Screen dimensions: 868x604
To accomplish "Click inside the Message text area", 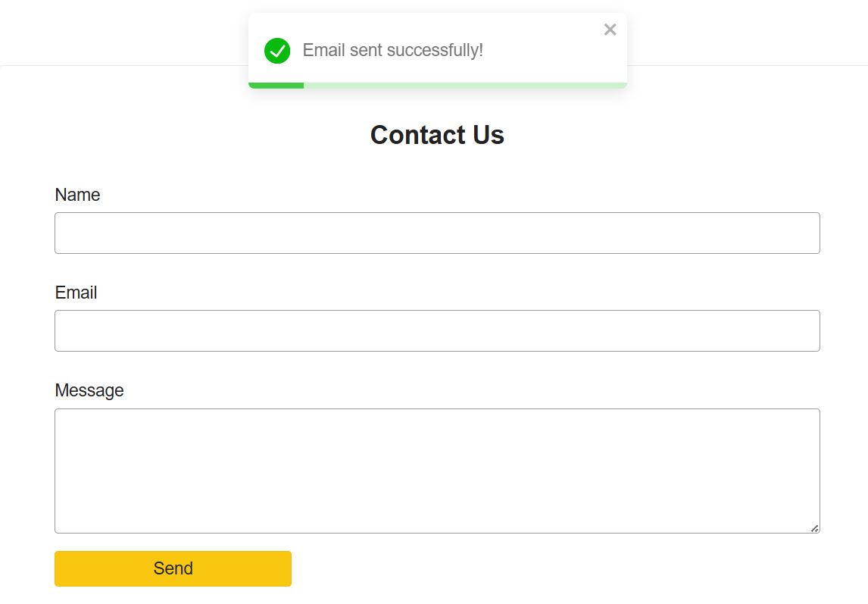I will [x=437, y=471].
